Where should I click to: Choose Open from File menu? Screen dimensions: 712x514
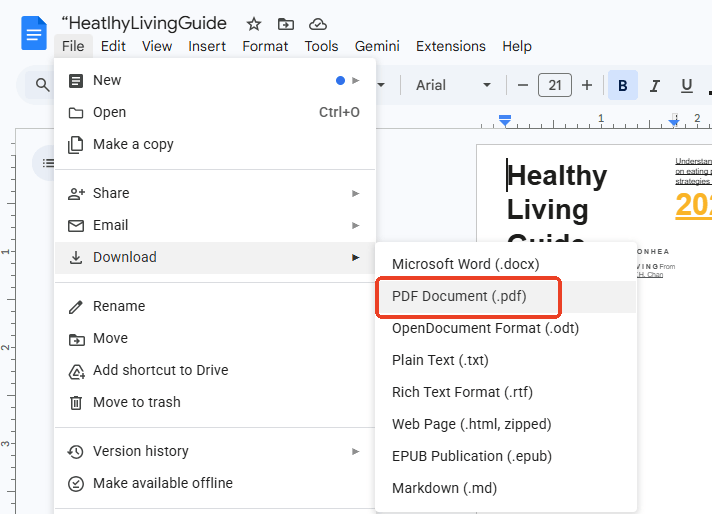coord(215,112)
